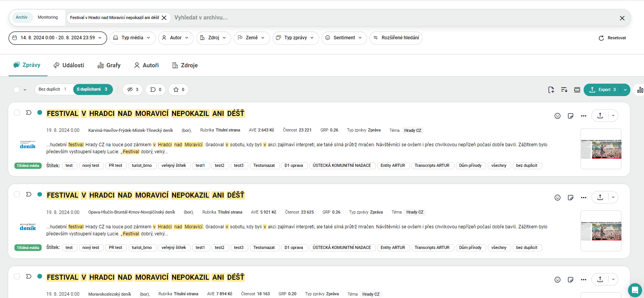644x298 pixels.
Task: Open the bar chart panel icon at right edge
Action: click(640, 90)
